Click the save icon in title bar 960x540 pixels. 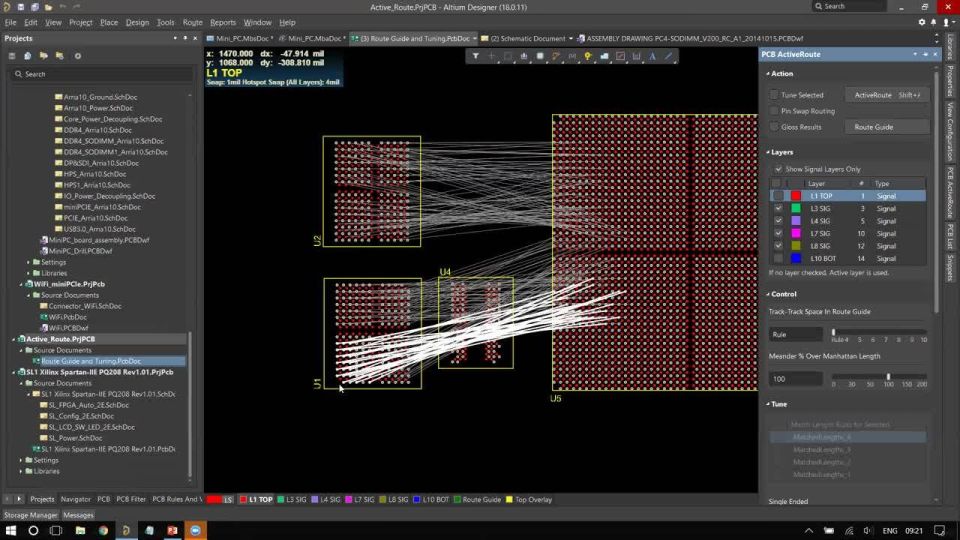(x=21, y=7)
